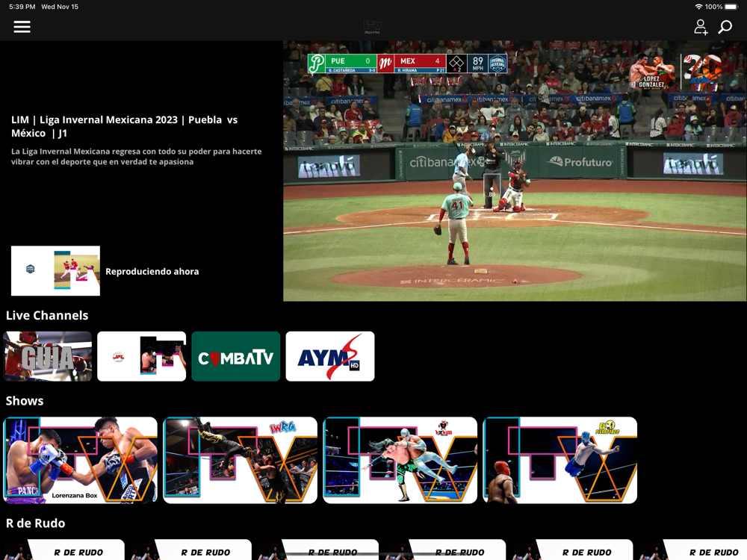Image resolution: width=747 pixels, height=560 pixels.
Task: Open the second R de Rudo episode card
Action: tap(190, 550)
